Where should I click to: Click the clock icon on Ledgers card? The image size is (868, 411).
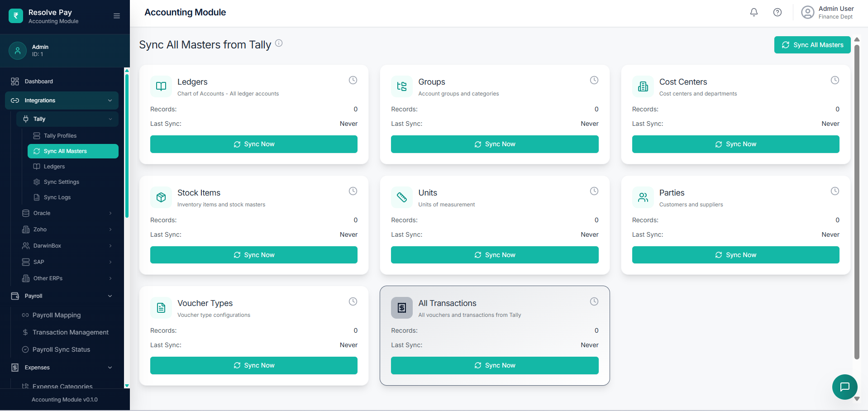(x=353, y=80)
